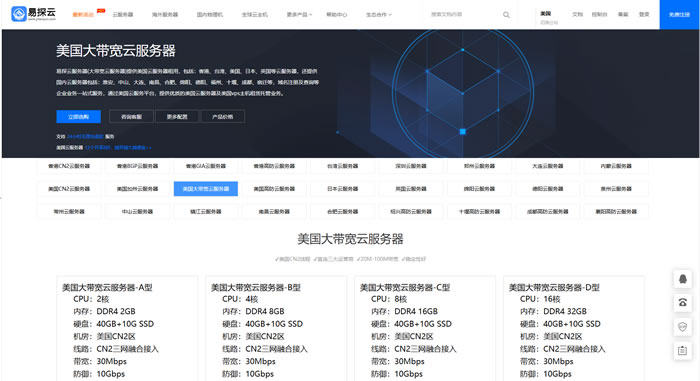Click the 咨询客服 banner button
Viewport: 700px width, 381px height.
[131, 117]
